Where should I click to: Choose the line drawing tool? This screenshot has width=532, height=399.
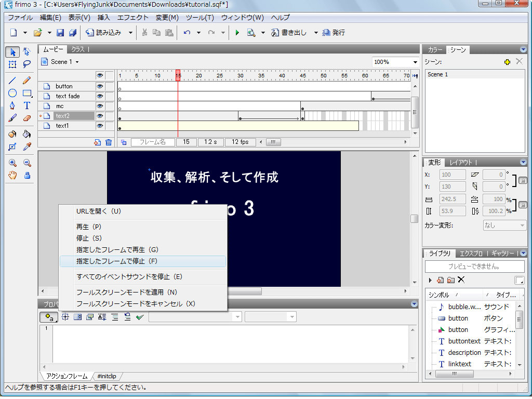(12, 81)
